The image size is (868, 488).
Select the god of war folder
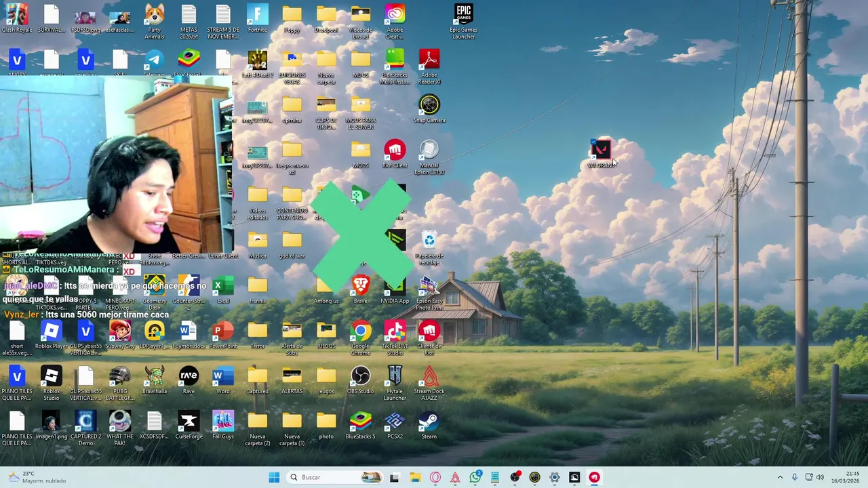point(292,244)
